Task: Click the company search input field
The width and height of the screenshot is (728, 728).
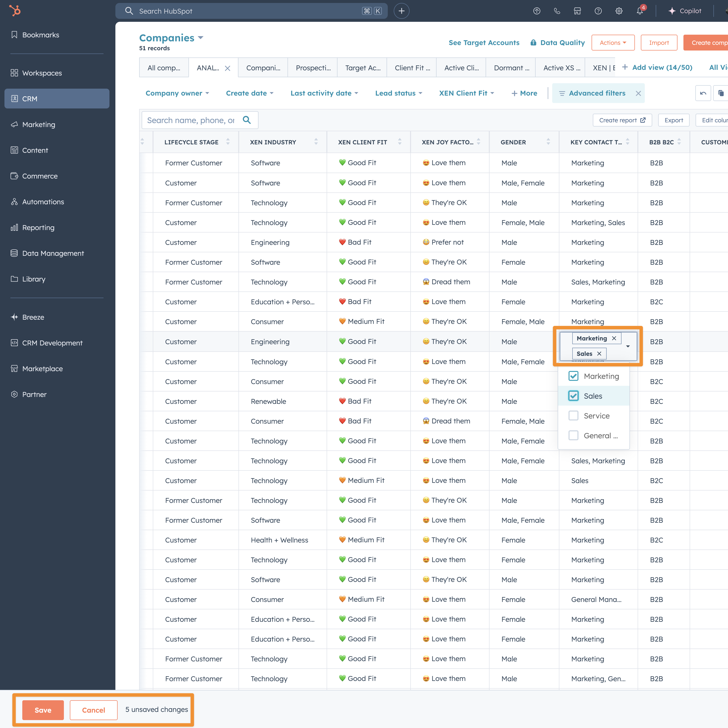Action: point(191,120)
